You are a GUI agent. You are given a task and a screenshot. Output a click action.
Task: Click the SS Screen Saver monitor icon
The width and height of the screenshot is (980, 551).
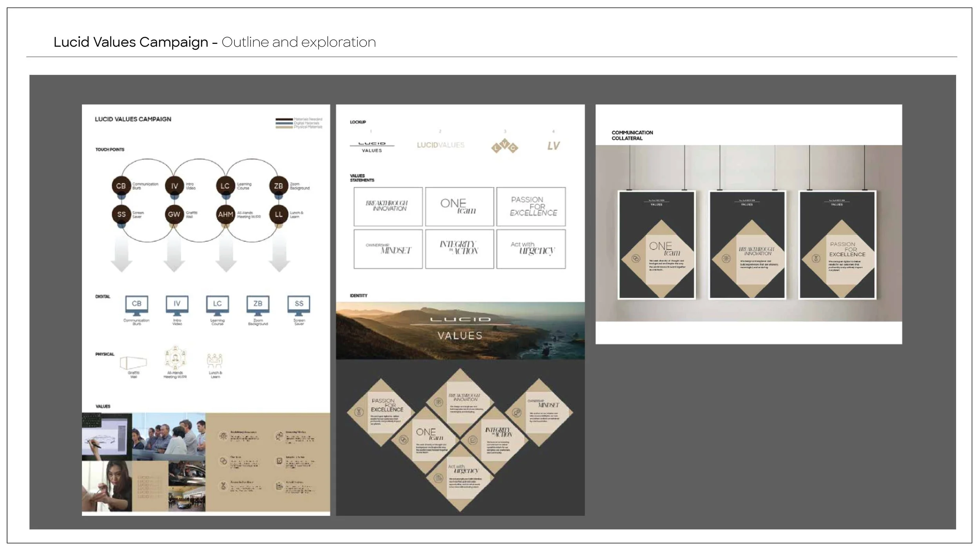point(299,306)
